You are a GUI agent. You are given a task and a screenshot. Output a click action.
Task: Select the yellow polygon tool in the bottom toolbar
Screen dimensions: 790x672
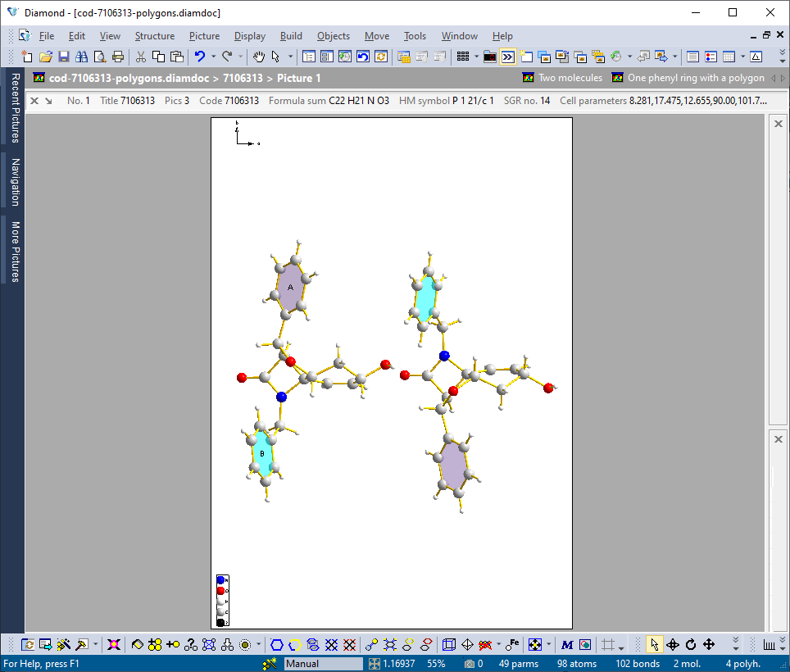[x=295, y=645]
